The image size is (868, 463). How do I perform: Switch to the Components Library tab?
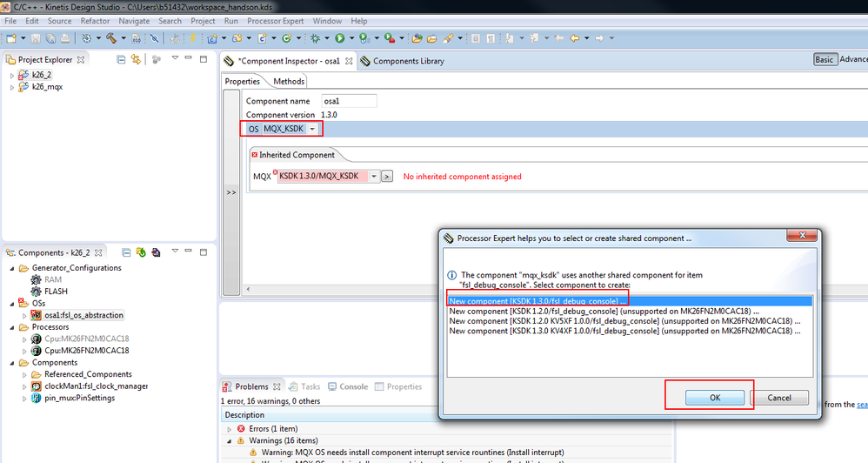tap(402, 61)
